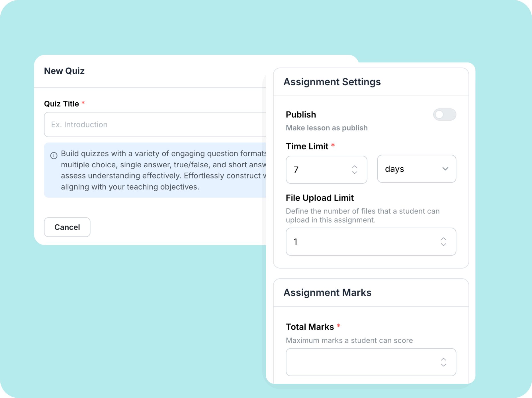
Task: Decrease Time Limit with down stepper arrow
Action: pos(355,172)
